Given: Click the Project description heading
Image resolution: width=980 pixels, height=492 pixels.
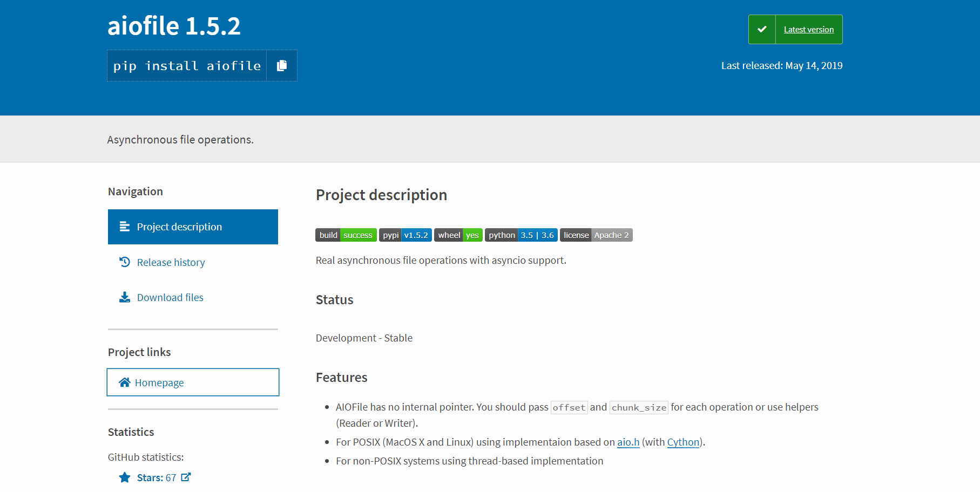Looking at the screenshot, I should tap(381, 195).
